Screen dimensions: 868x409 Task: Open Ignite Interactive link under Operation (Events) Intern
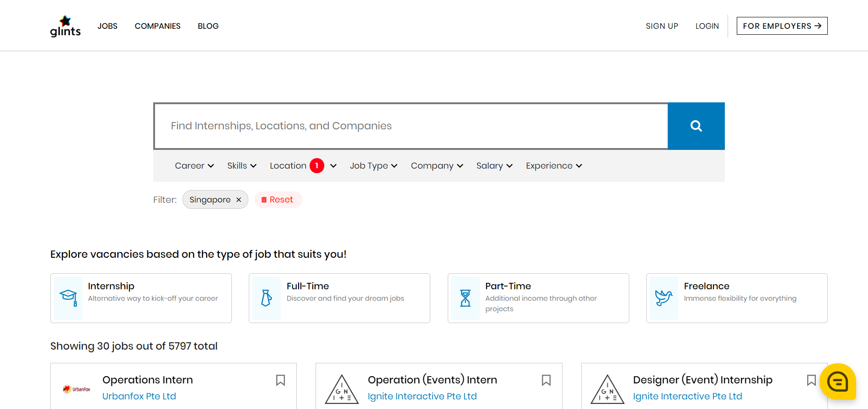[422, 396]
